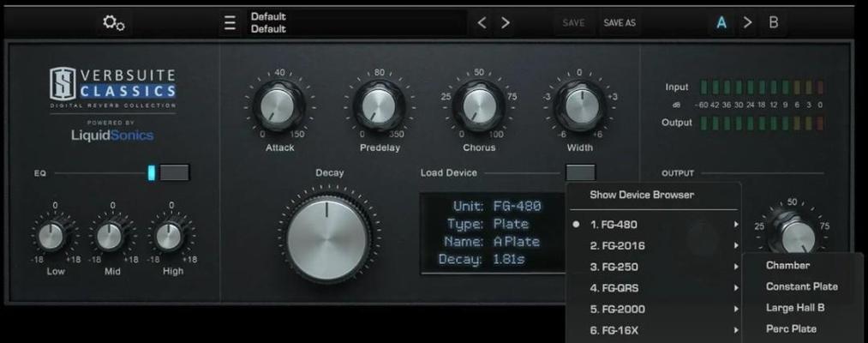Select 6. FG-16X device entry
This screenshot has height=343, width=868.
tap(655, 330)
